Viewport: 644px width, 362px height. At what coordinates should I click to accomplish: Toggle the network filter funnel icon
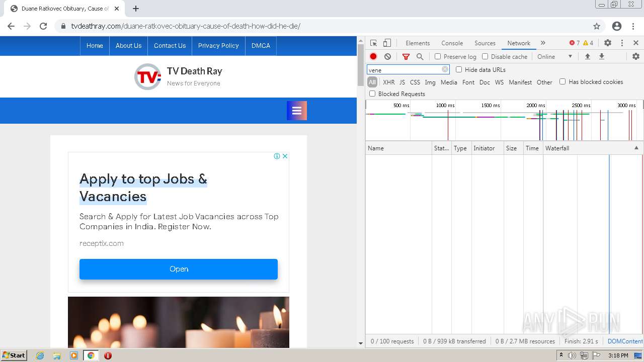pos(406,57)
